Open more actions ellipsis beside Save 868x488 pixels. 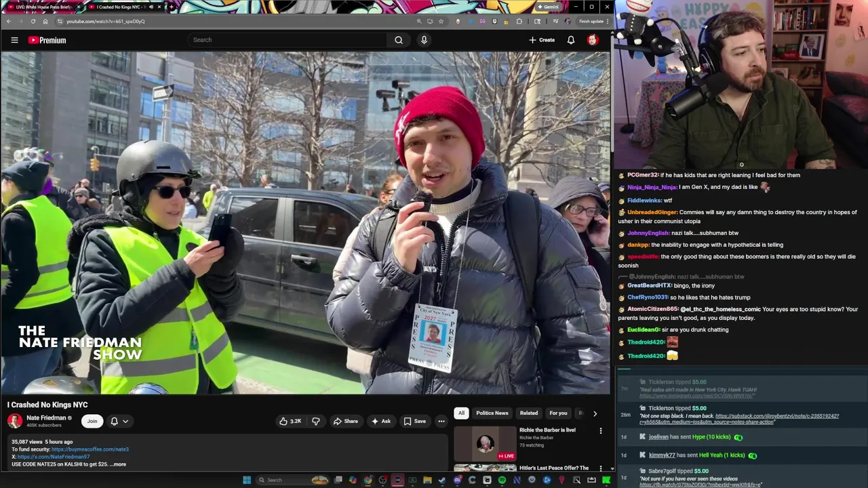[441, 421]
